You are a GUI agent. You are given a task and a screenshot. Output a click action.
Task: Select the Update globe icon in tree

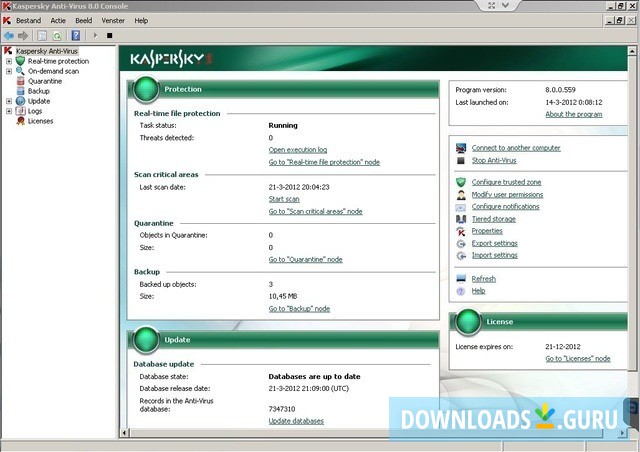(20, 101)
